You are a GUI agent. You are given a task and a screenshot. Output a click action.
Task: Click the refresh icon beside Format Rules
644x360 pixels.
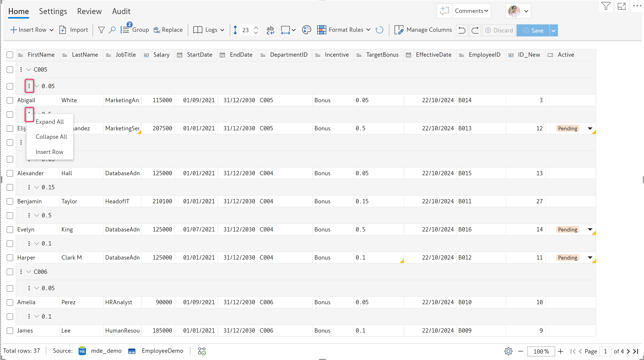point(379,30)
